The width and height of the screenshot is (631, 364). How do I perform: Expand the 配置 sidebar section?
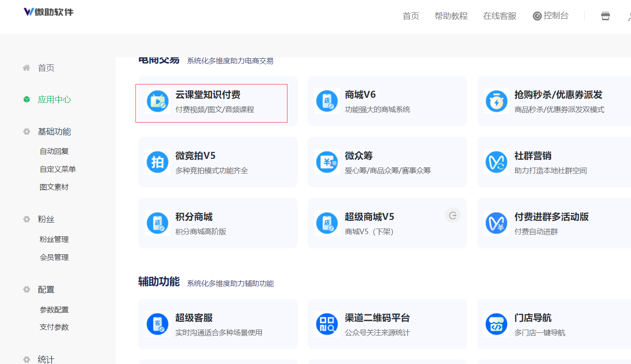tap(46, 290)
